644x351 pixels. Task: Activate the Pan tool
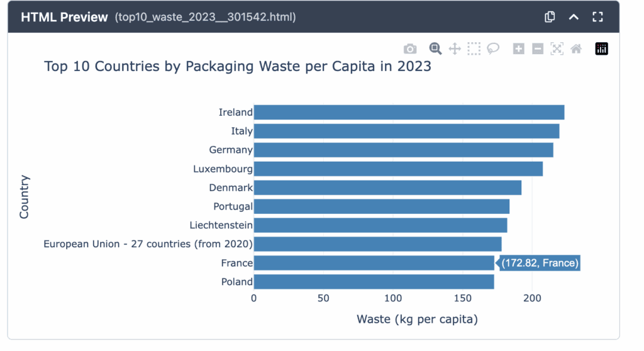[x=454, y=49]
